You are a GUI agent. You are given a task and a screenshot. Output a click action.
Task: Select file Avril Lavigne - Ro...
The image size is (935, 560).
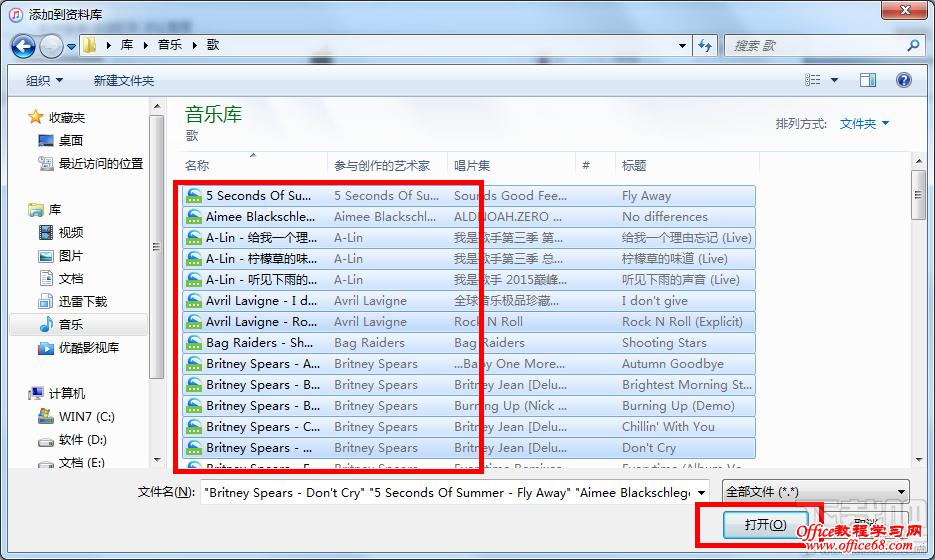(261, 321)
